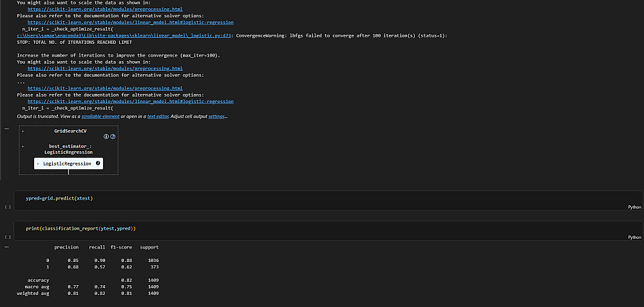Click execution count brackets of classification_report cell
The height and width of the screenshot is (307, 644).
(x=7, y=237)
